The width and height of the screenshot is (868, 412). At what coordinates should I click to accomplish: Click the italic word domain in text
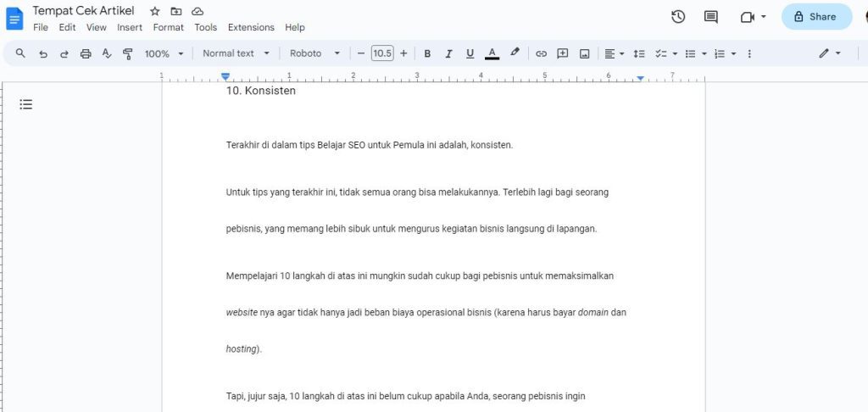coord(593,312)
